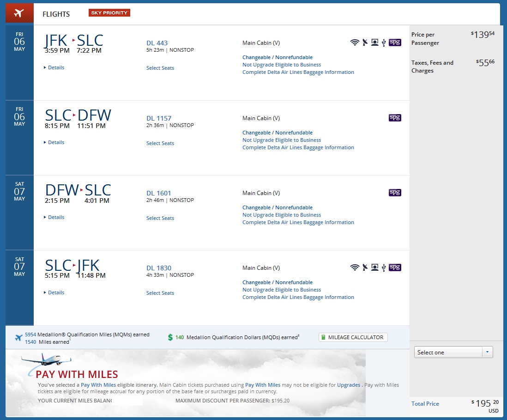This screenshot has width=507, height=420.
Task: Click the Total Price link
Action: click(425, 404)
